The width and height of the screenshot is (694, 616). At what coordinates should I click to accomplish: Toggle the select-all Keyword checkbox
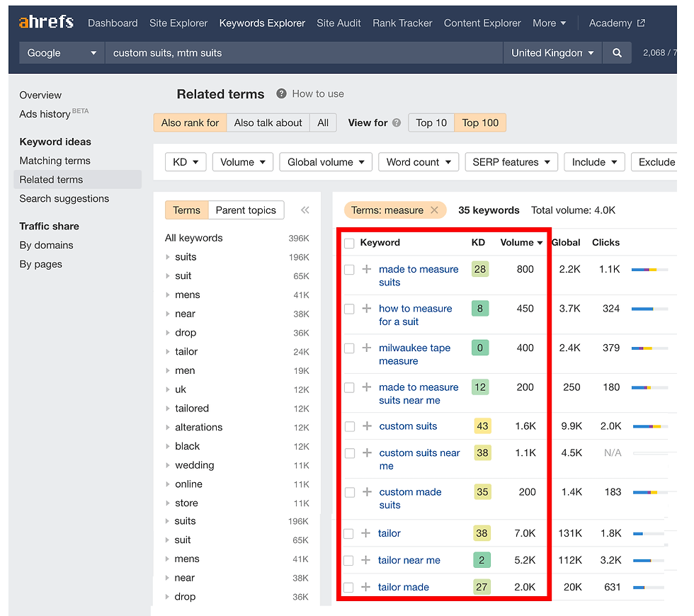point(349,243)
